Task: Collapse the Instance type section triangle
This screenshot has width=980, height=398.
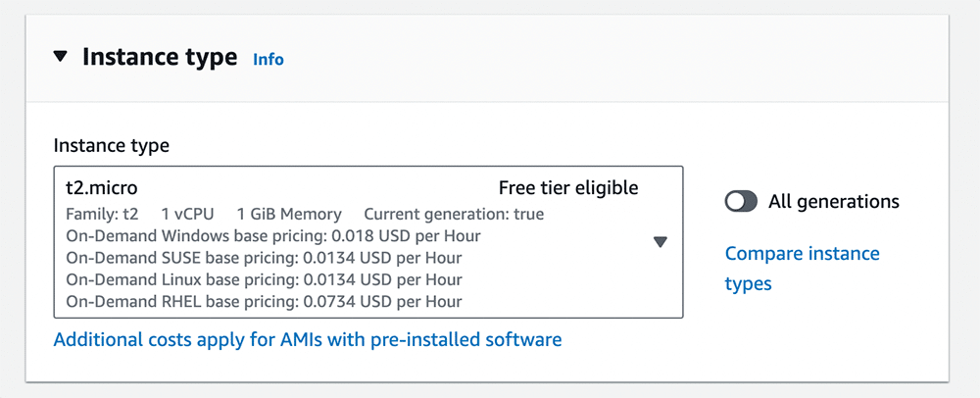Action: [x=61, y=57]
